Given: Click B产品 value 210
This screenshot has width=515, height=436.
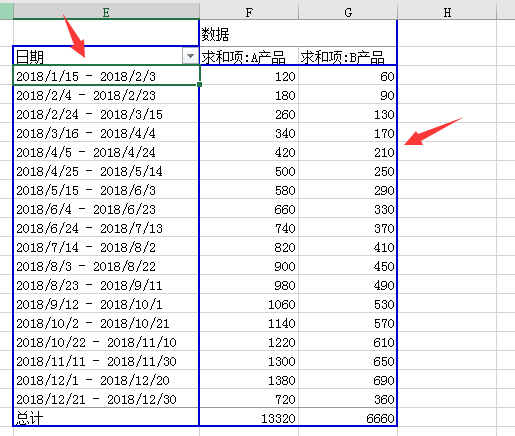Looking at the screenshot, I should [x=348, y=151].
